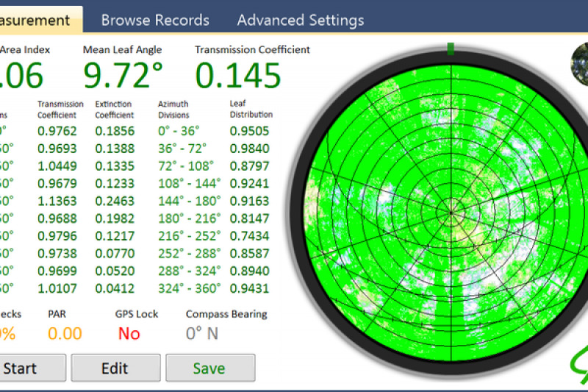Click the Transmission Coefficient value 0.145
Screen dimensions: 588x392
(238, 76)
